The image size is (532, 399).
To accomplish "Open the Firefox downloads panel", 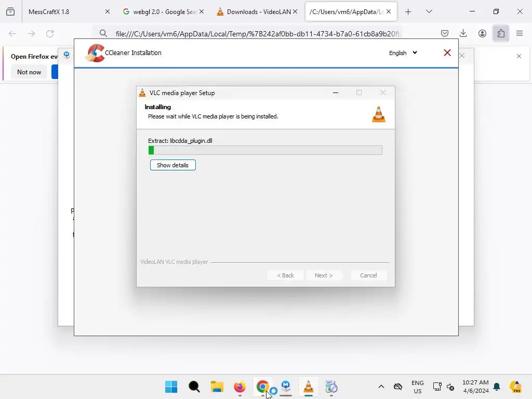I will pyautogui.click(x=463, y=33).
